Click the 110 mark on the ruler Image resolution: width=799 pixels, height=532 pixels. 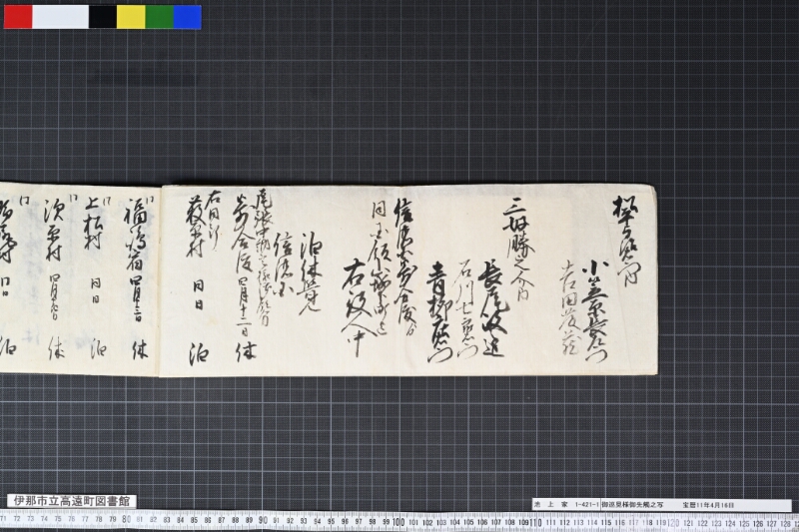tap(535, 522)
